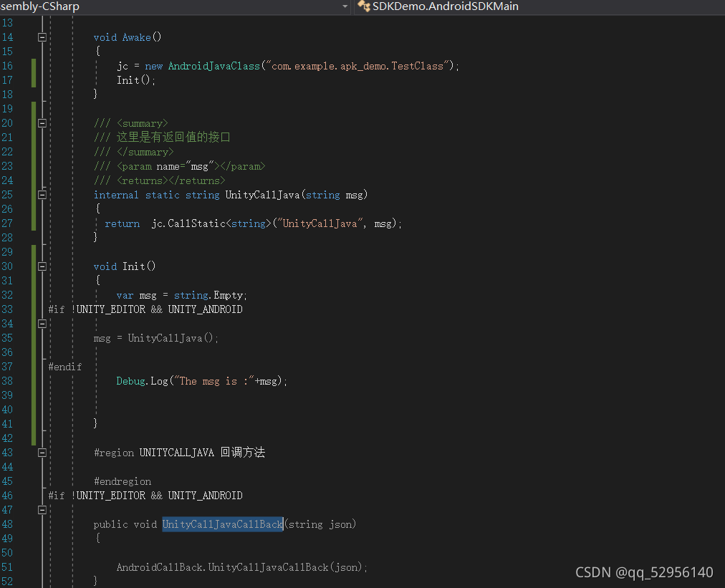Click the Chinese summary comment on line 21
The image size is (725, 588).
(162, 138)
